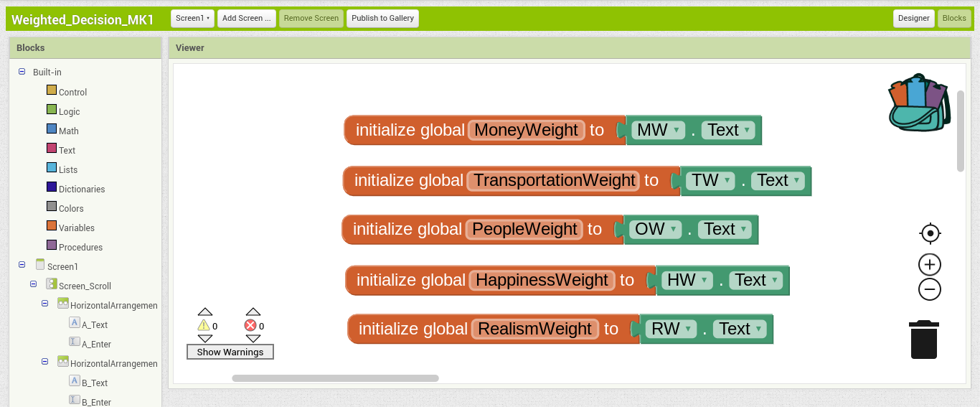The width and height of the screenshot is (980, 407).
Task: Select the B_Enter component in tree
Action: click(96, 403)
